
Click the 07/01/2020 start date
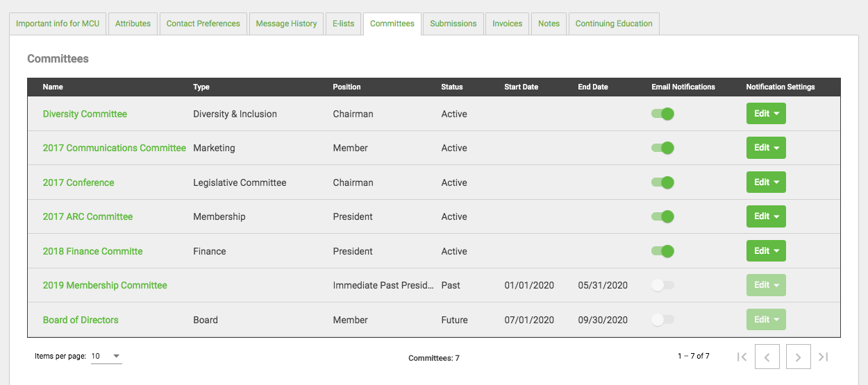pos(529,320)
